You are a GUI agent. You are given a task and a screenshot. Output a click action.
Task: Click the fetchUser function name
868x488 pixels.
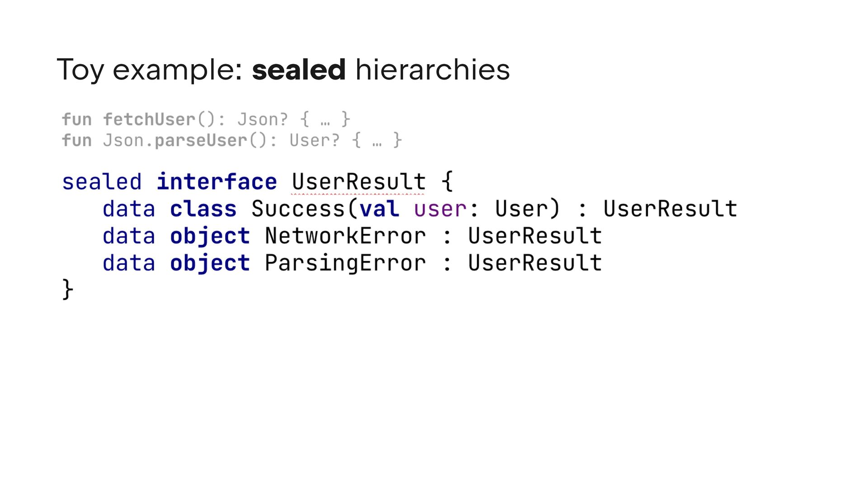[149, 119]
